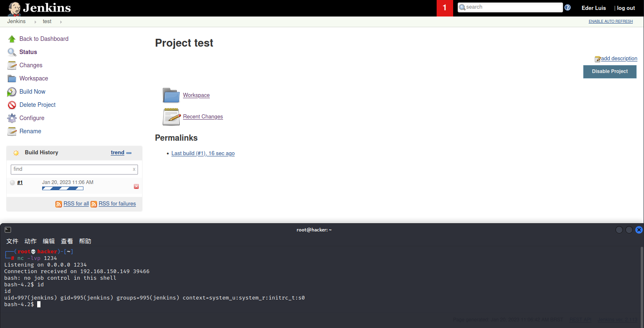Clear the find field with the x
Screen dimensions: 644x328
tap(134, 169)
